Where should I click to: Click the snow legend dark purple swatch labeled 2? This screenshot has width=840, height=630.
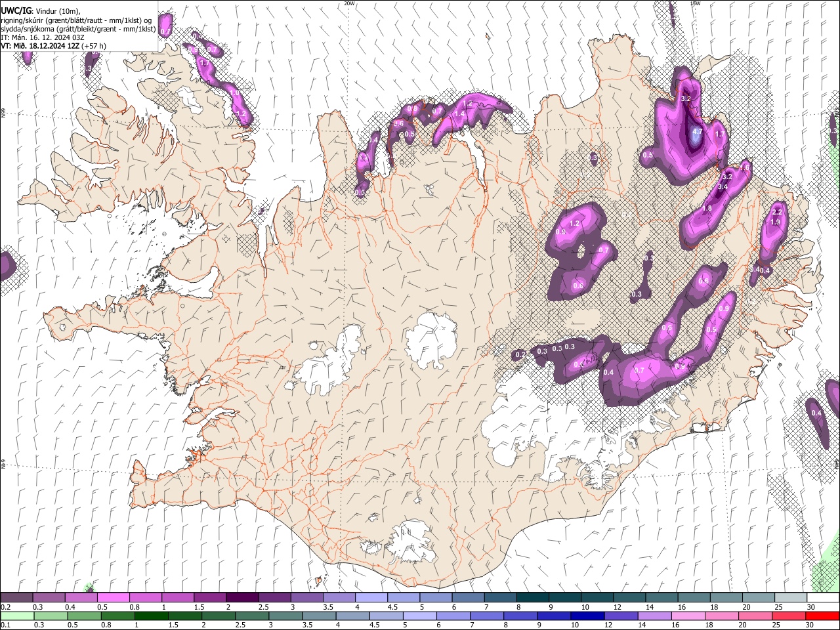coord(241,598)
